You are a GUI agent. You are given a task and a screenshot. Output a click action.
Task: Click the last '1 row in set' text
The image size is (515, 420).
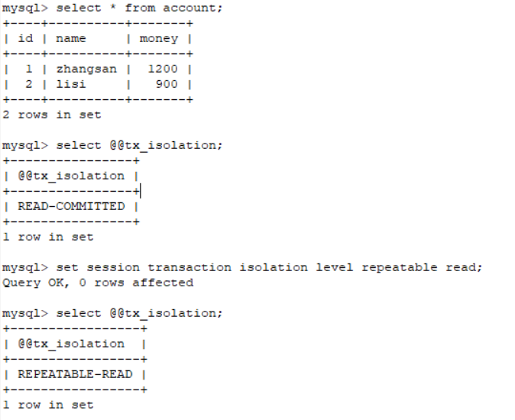(48, 405)
